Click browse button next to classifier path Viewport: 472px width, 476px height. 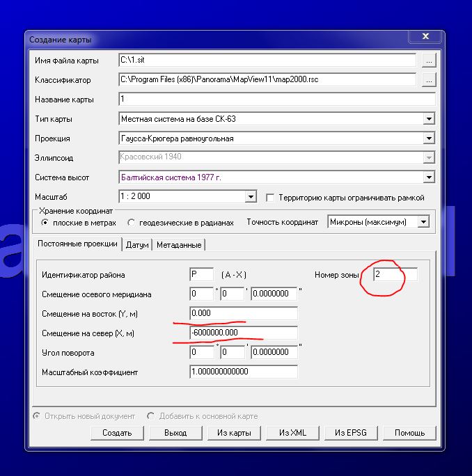[429, 80]
